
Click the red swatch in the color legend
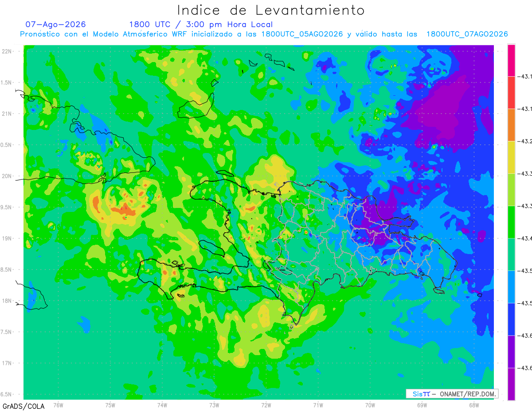click(x=511, y=93)
